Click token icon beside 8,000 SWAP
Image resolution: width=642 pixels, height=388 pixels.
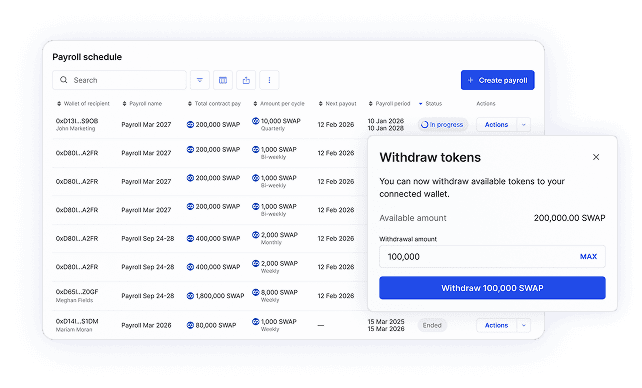(x=255, y=292)
